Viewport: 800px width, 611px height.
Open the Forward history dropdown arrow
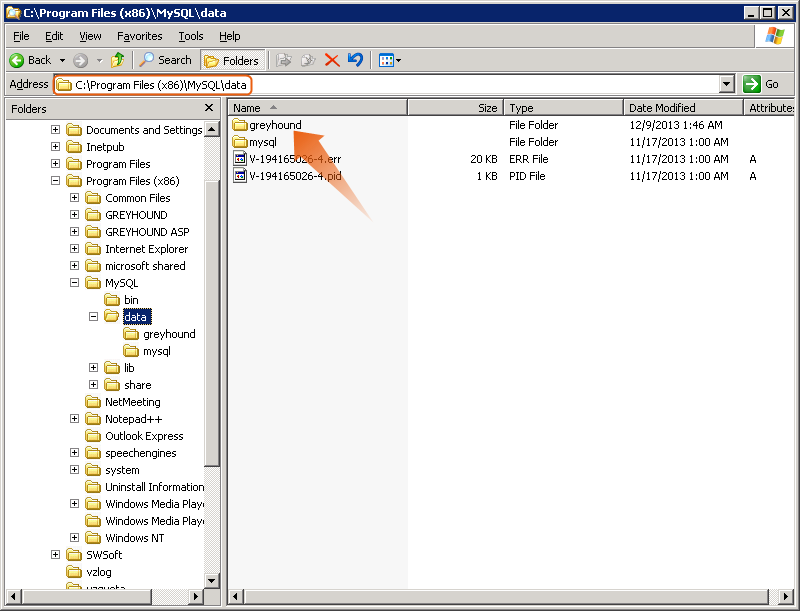click(x=99, y=60)
